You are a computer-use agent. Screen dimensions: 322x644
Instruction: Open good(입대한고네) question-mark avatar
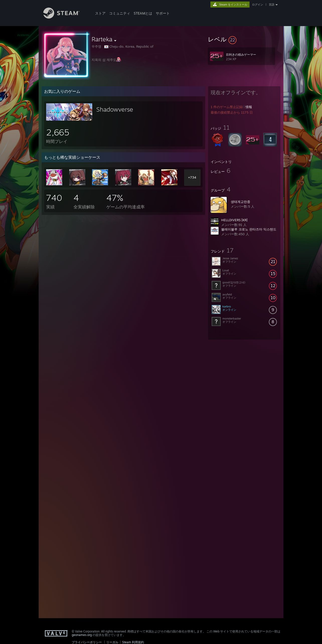pos(216,285)
